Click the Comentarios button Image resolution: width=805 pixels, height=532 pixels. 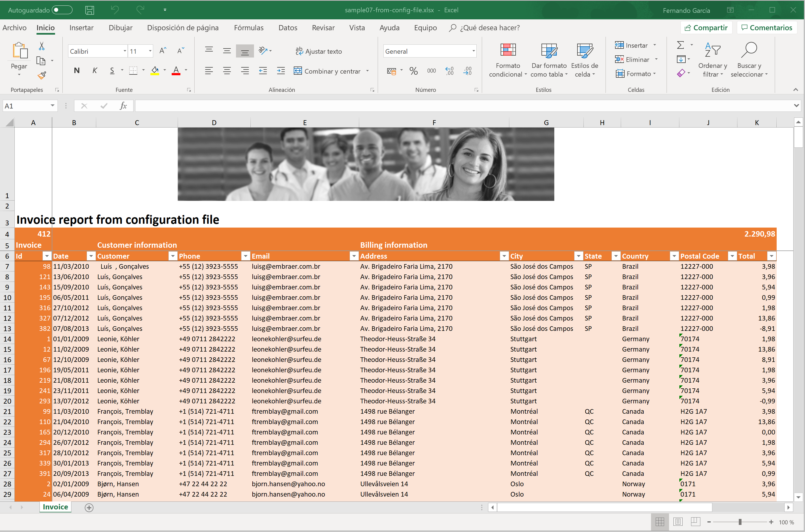click(767, 28)
